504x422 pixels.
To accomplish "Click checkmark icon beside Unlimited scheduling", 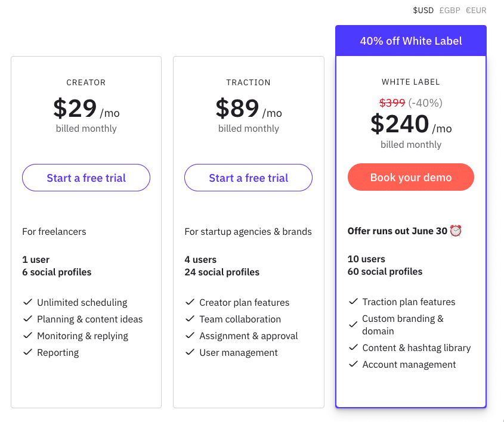I will pyautogui.click(x=27, y=302).
